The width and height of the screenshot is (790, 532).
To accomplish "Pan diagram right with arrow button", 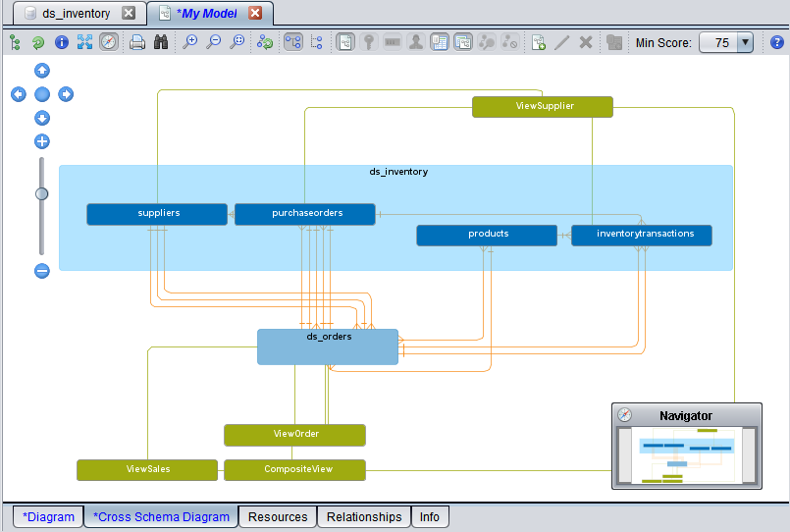I will click(66, 94).
